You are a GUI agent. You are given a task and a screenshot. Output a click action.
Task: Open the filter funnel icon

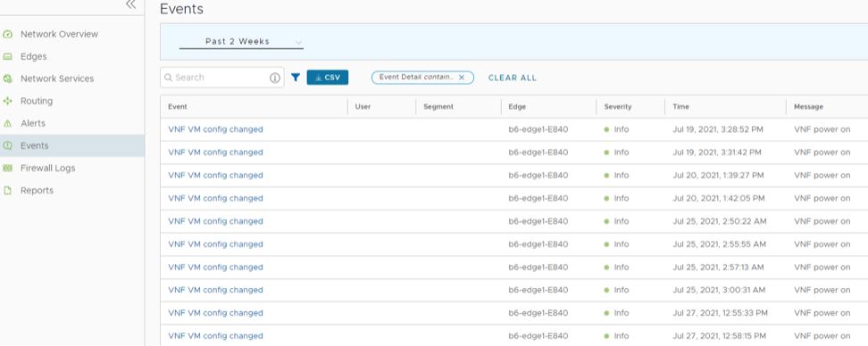[296, 78]
